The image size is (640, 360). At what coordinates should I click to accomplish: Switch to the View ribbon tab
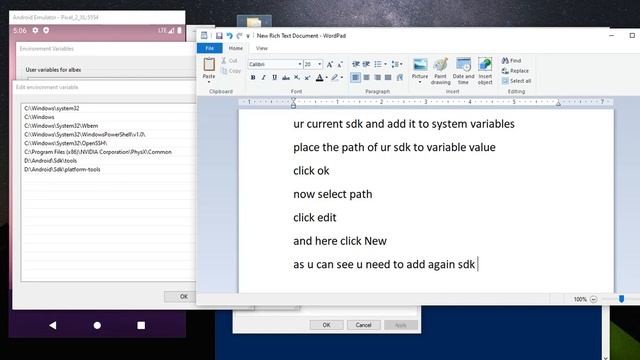[x=262, y=48]
